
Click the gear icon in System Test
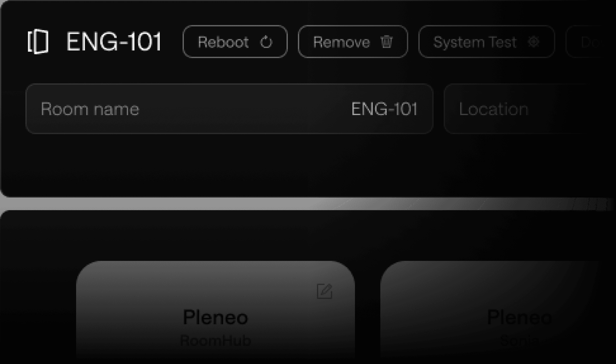coord(534,41)
